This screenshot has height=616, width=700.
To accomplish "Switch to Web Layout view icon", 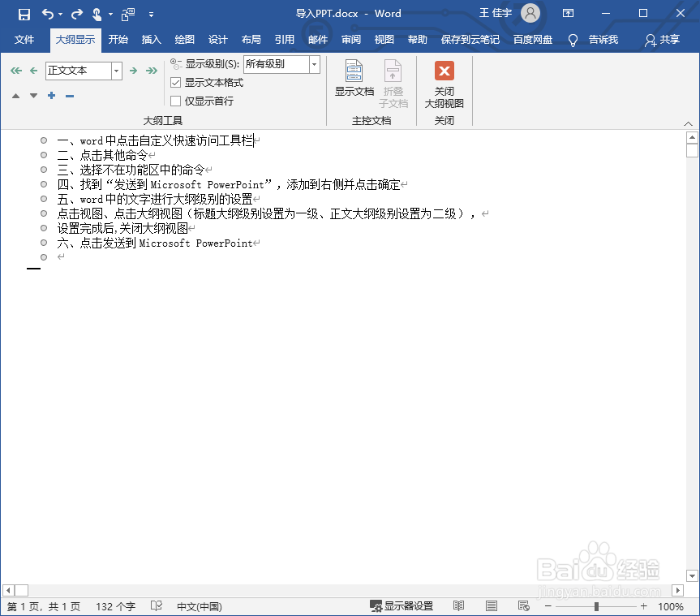I will pyautogui.click(x=524, y=606).
